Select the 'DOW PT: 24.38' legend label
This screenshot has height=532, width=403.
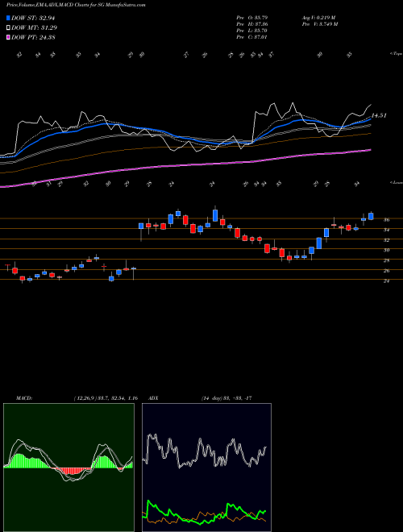pos(33,37)
